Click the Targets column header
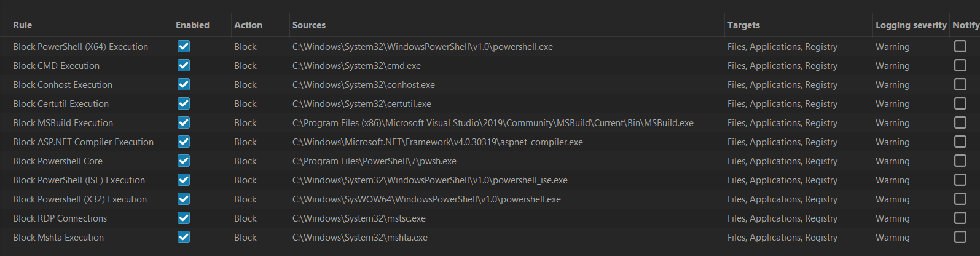 click(x=743, y=25)
